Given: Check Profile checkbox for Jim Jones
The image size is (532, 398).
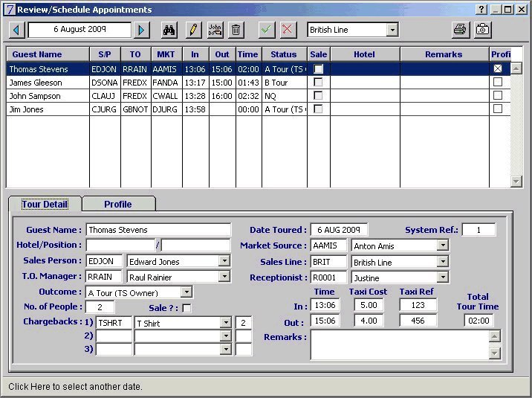Looking at the screenshot, I should coord(498,109).
